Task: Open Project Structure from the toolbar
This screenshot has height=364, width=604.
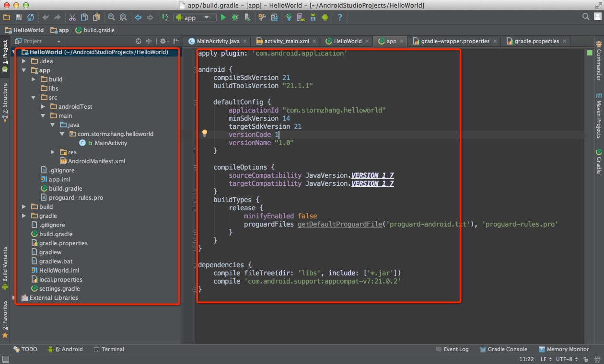Action: coord(274,17)
